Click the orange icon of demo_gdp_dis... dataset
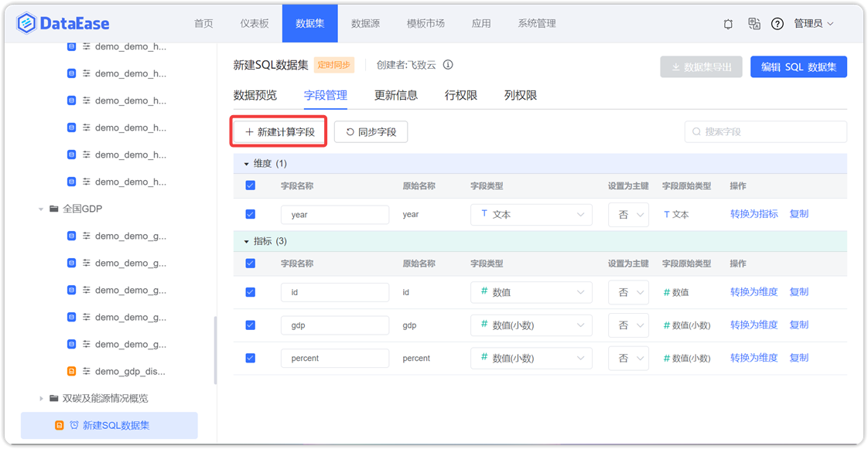 71,371
